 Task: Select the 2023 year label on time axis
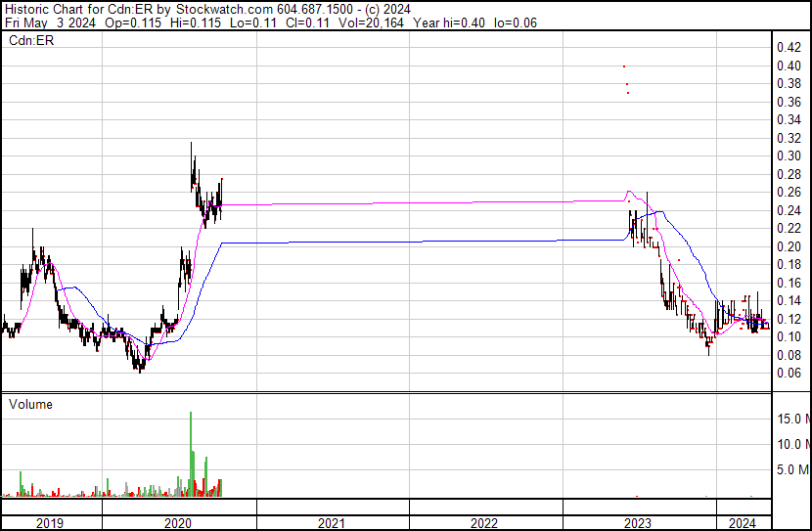(x=638, y=523)
